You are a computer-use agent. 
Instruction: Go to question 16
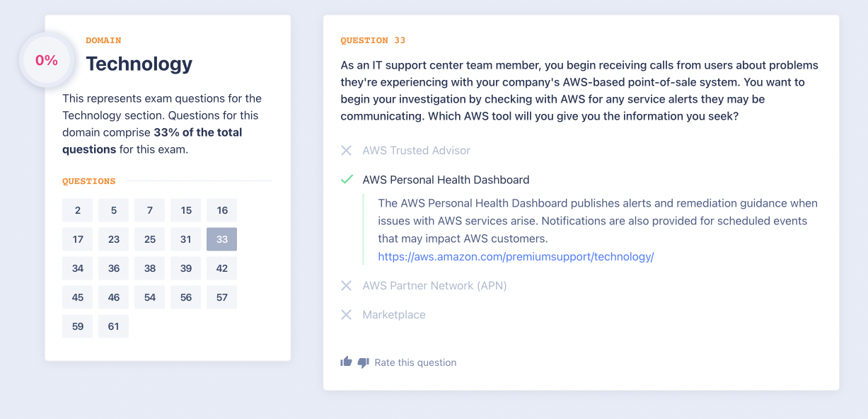(x=222, y=210)
